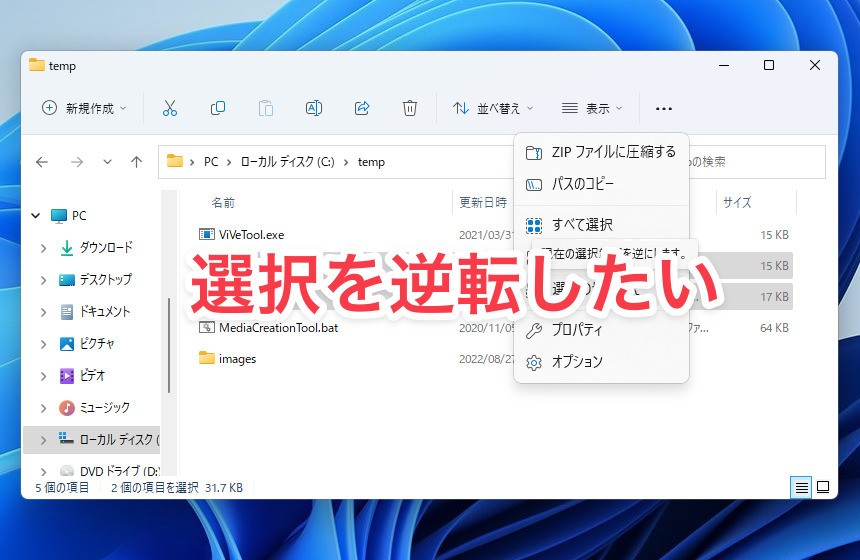Select the images folder

pos(237,359)
